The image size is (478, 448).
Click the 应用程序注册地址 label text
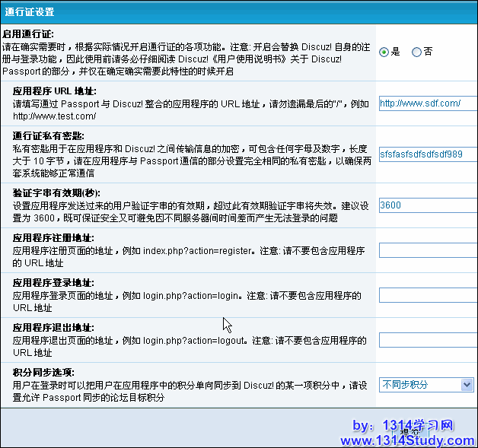pyautogui.click(x=53, y=238)
